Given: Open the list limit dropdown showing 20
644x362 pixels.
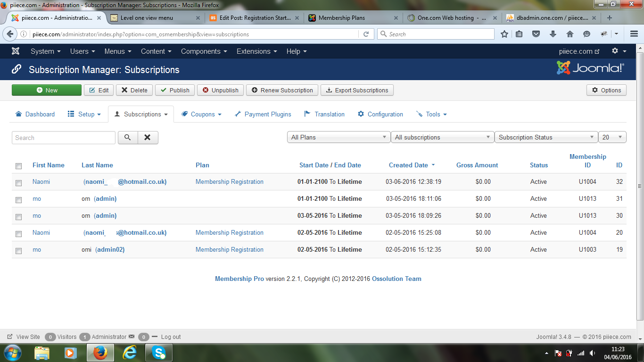Looking at the screenshot, I should tap(612, 137).
